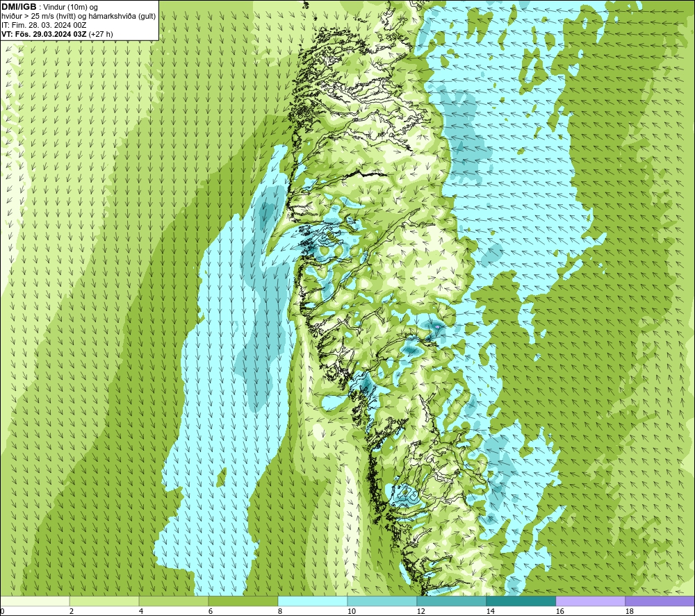Click the light purple 16–18 m/s legend swatch
The image size is (695, 616).
pyautogui.click(x=590, y=601)
